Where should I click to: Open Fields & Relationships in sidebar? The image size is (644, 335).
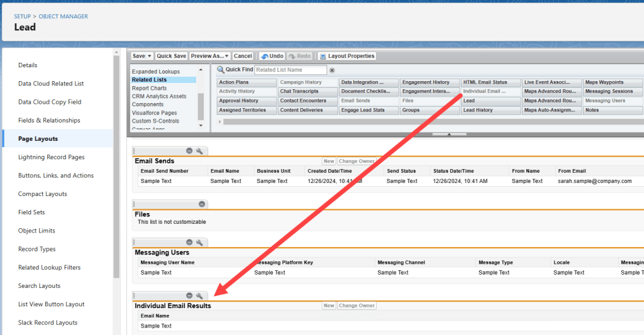tap(49, 120)
